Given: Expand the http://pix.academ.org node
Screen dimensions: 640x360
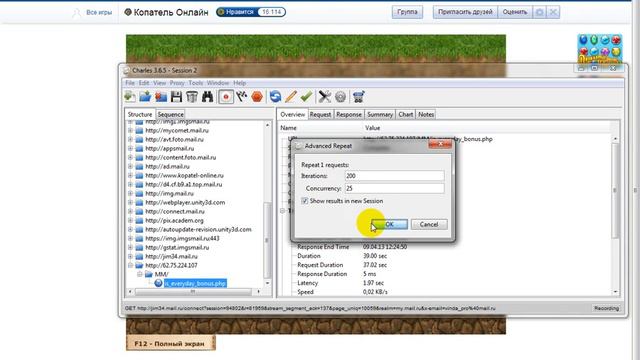Looking at the screenshot, I should pyautogui.click(x=130, y=220).
